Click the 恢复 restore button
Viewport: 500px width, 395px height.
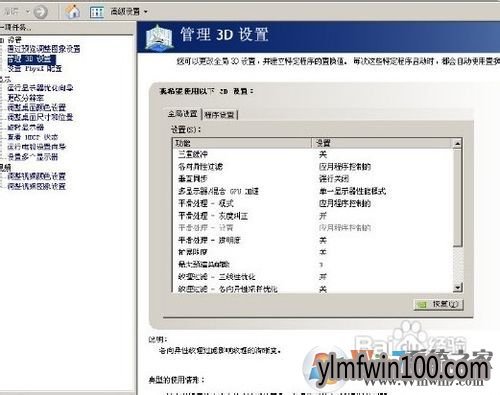point(438,304)
